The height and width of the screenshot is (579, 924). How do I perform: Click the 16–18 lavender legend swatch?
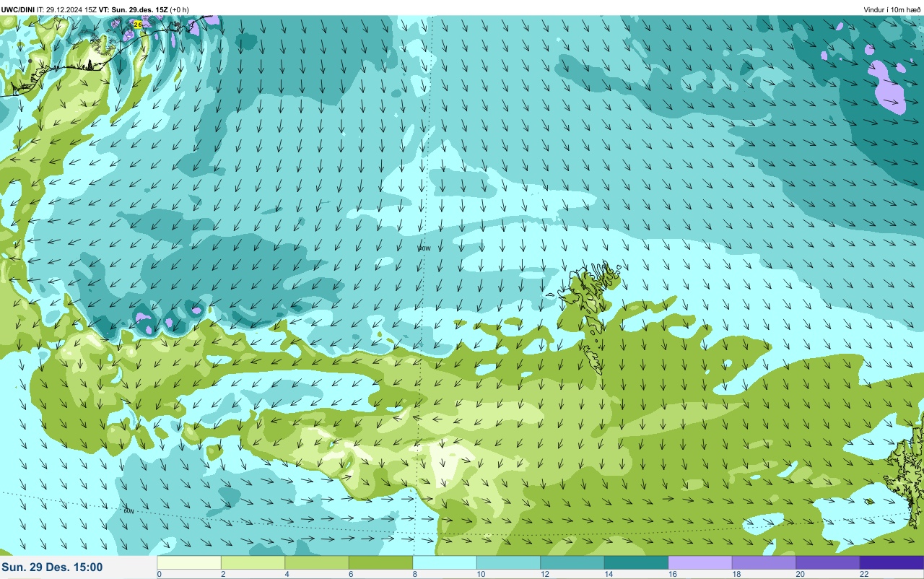[x=700, y=562]
